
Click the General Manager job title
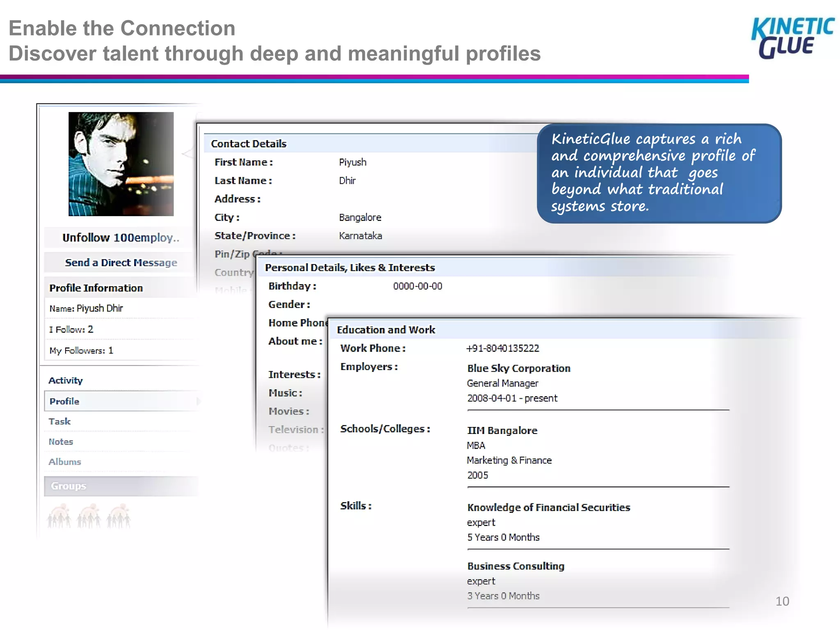[x=502, y=383]
